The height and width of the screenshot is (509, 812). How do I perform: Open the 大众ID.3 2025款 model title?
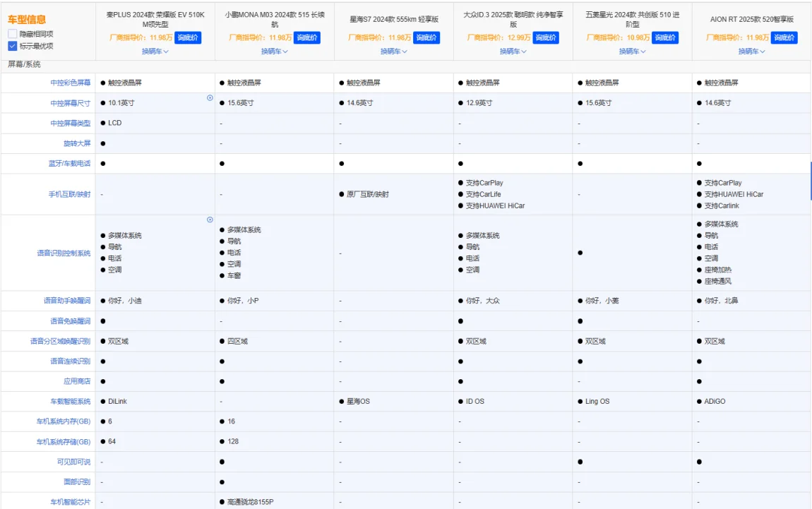click(513, 19)
